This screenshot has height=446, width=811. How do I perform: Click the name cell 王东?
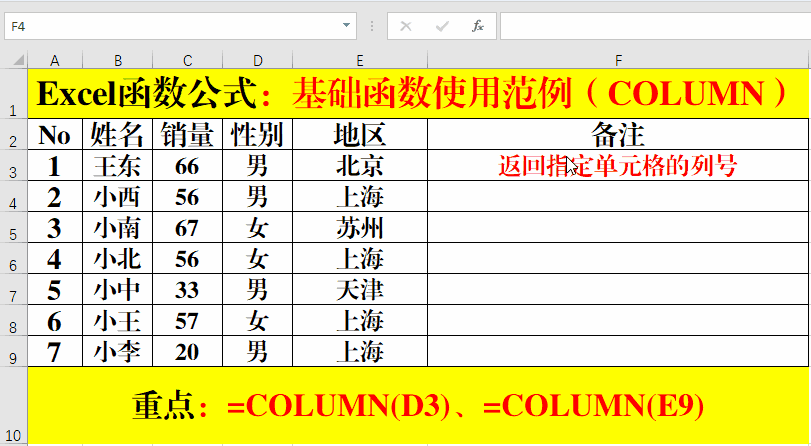coord(117,166)
